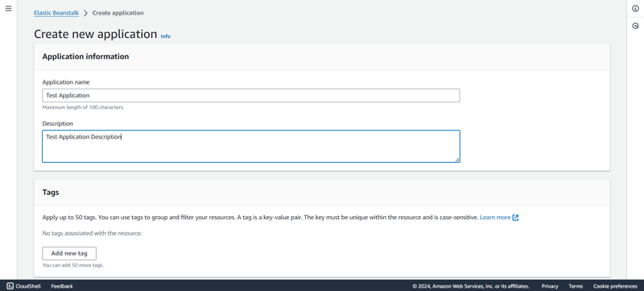Click the CloudShell terminal icon
This screenshot has height=291, width=644.
(10, 286)
